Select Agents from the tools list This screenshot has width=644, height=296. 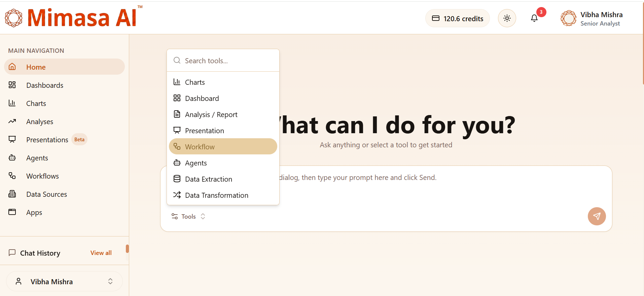click(x=223, y=163)
